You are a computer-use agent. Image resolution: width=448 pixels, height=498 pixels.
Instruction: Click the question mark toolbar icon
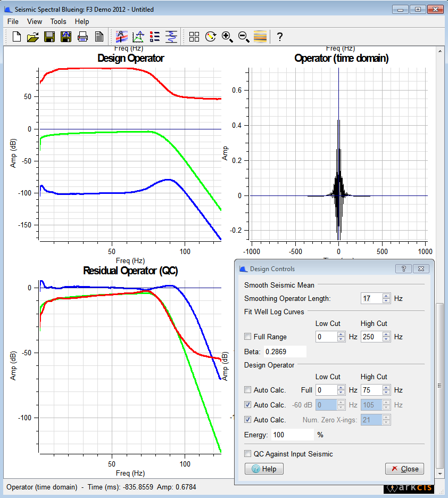tap(279, 37)
